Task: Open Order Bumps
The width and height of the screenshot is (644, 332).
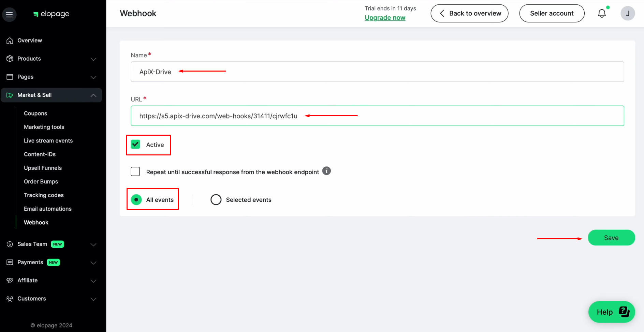Action: coord(41,182)
